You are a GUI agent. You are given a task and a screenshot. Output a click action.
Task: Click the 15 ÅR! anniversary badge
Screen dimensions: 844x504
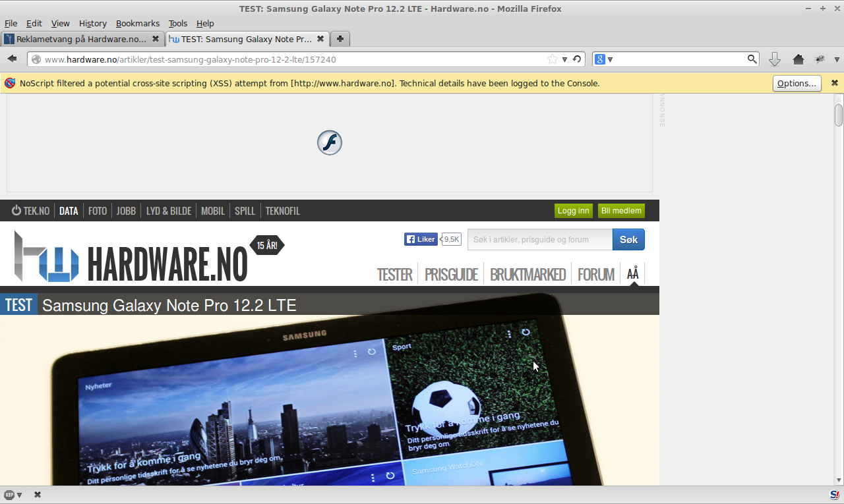click(267, 245)
